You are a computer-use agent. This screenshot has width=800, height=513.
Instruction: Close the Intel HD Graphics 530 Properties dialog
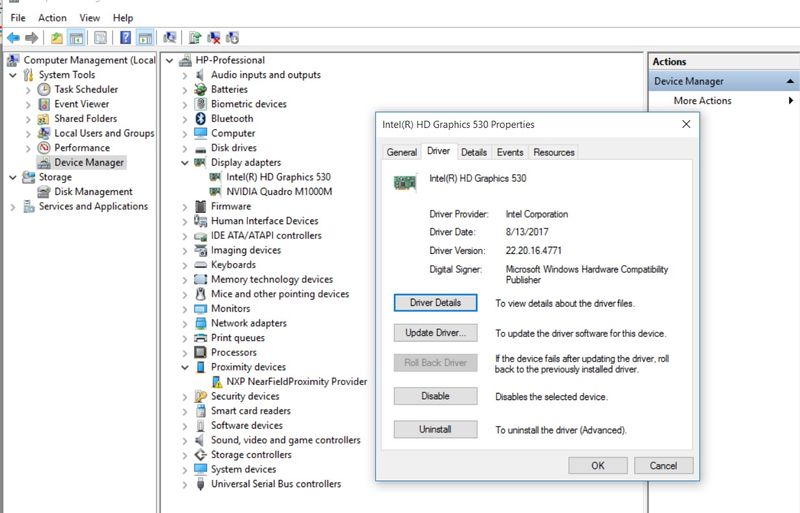686,125
